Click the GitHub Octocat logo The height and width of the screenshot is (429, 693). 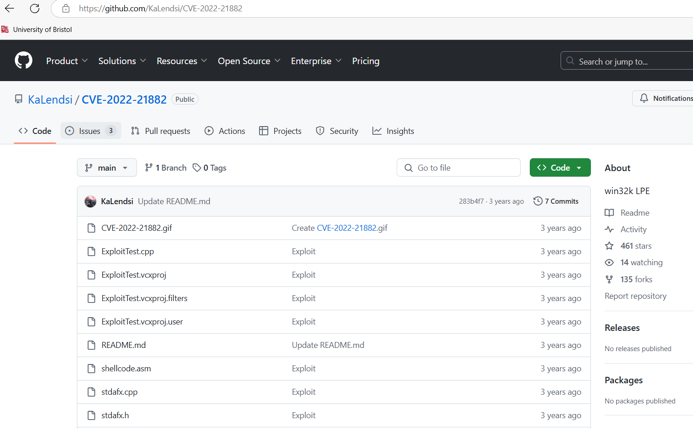[23, 61]
